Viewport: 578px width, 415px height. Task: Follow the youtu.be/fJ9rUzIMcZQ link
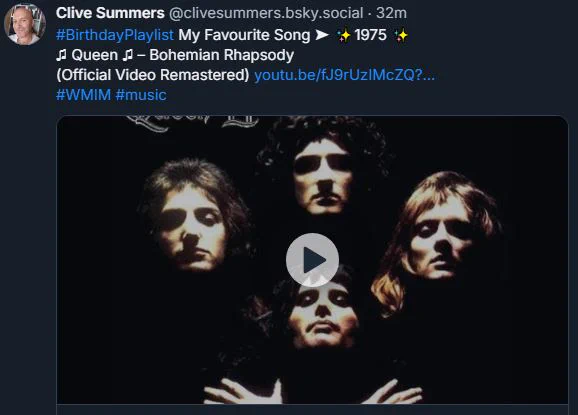(345, 75)
